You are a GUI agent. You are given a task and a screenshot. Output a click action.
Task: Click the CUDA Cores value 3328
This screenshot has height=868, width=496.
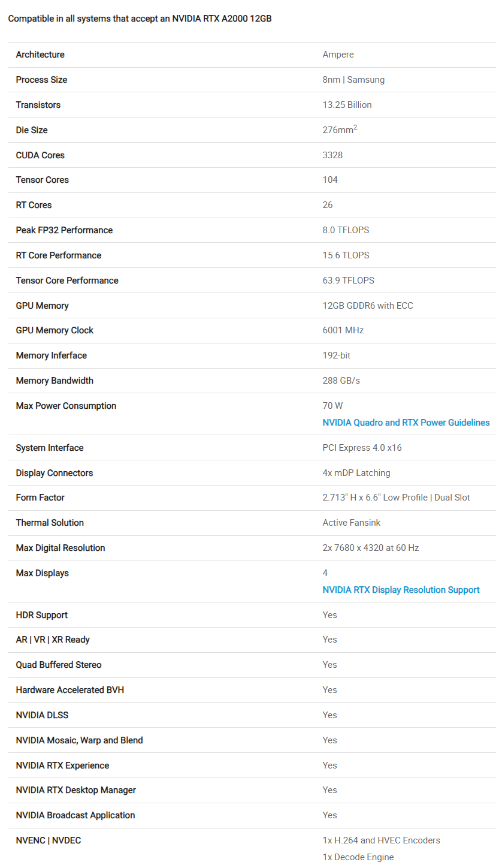click(x=332, y=155)
